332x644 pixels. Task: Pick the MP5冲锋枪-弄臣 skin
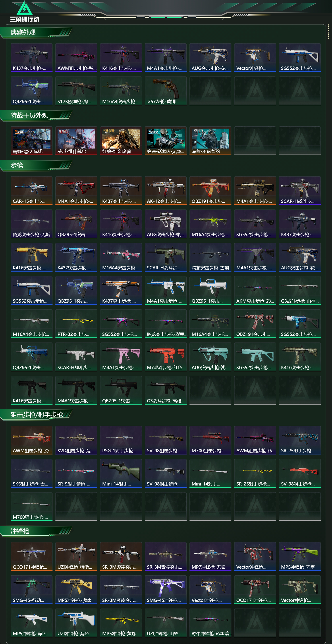point(299,556)
